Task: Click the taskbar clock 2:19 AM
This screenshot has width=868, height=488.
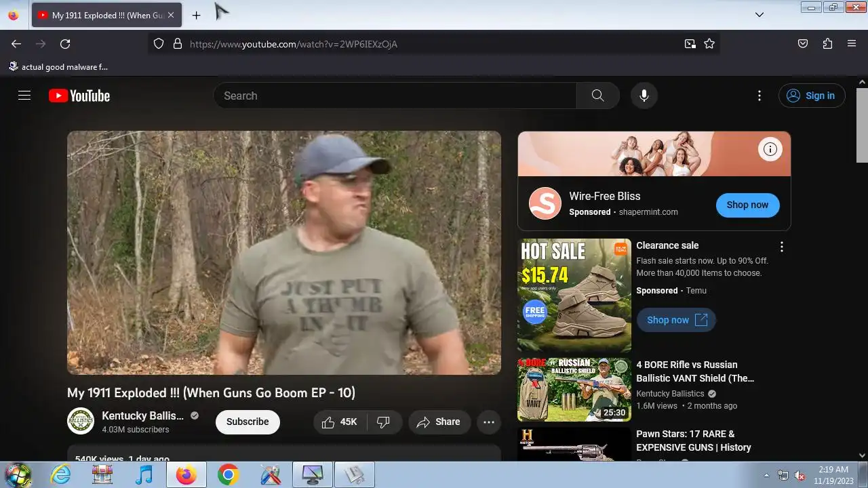Action: (833, 469)
